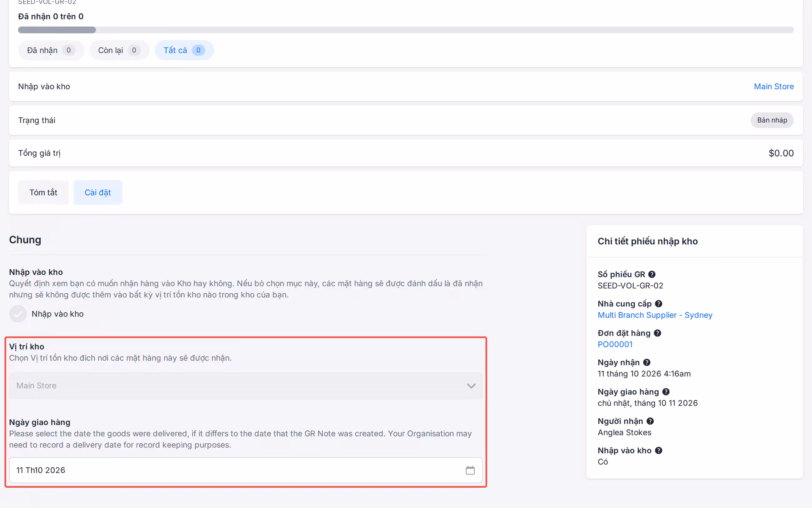Click the Đã nhận 0 trên 0 text
812x508 pixels.
(x=51, y=17)
